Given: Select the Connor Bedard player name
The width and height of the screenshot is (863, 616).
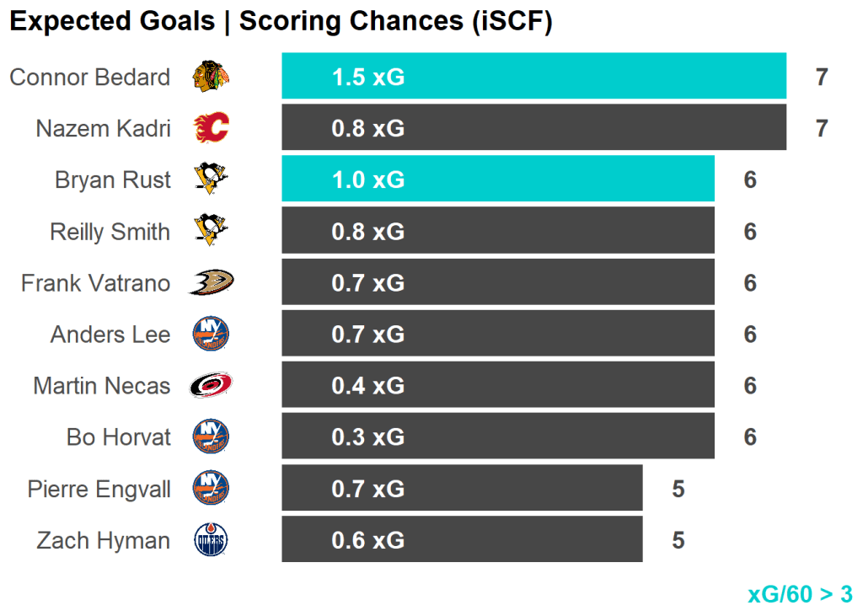Looking at the screenshot, I should coord(90,78).
